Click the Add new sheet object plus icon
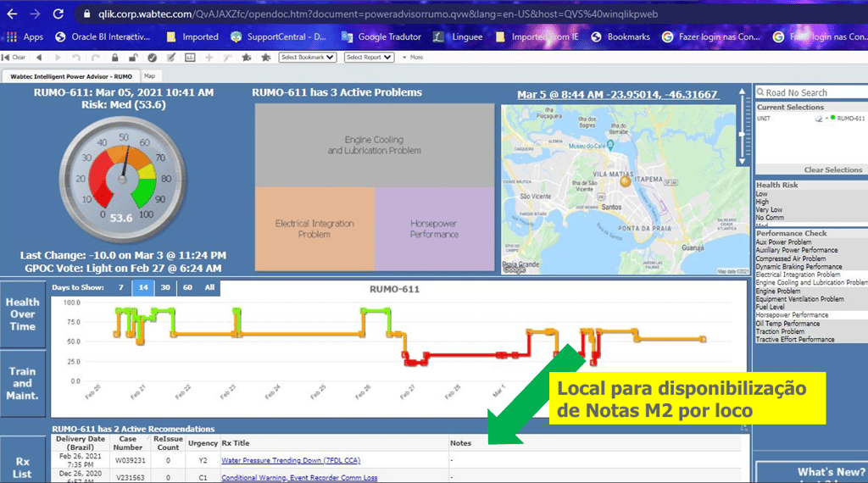 point(209,57)
